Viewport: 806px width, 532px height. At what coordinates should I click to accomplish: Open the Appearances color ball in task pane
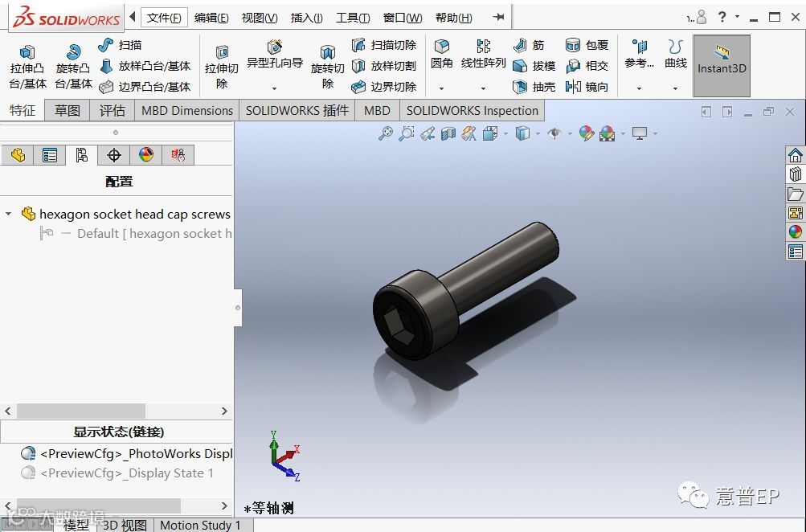[x=796, y=231]
